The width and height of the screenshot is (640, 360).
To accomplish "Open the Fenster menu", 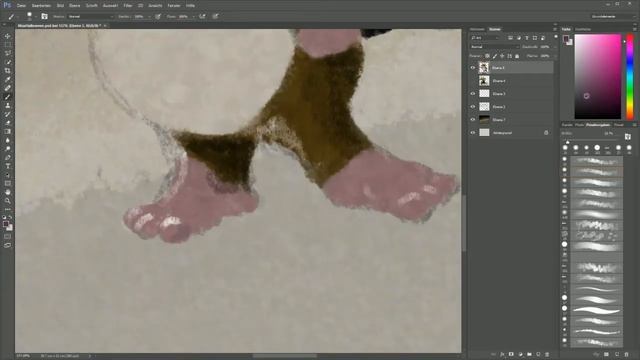I will [x=174, y=6].
